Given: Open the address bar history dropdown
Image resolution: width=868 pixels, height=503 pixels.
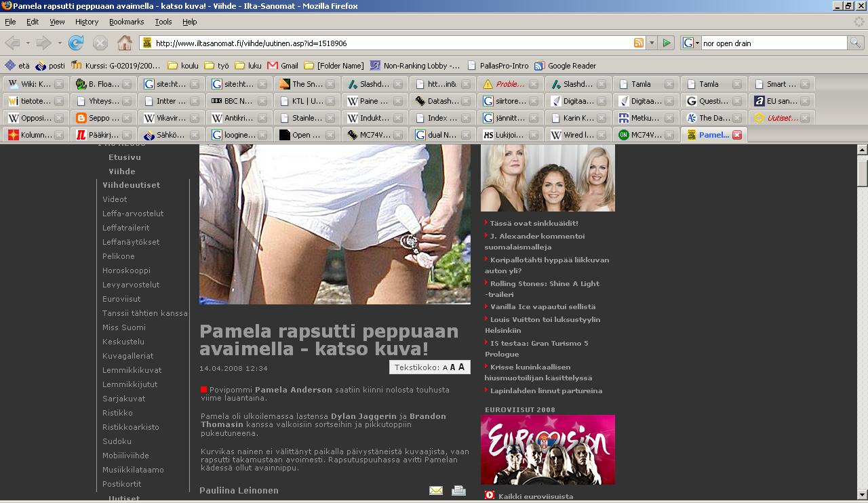Looking at the screenshot, I should [652, 43].
